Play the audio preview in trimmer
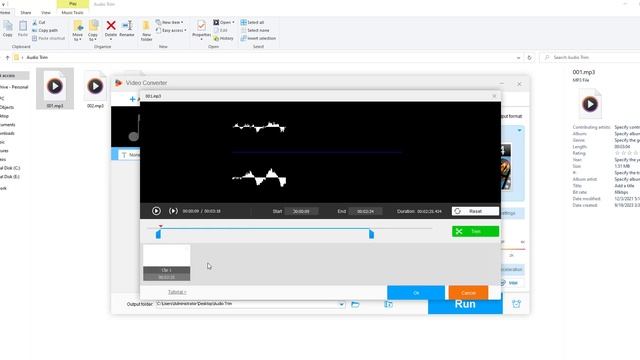This screenshot has height=360, width=640. coord(156,211)
